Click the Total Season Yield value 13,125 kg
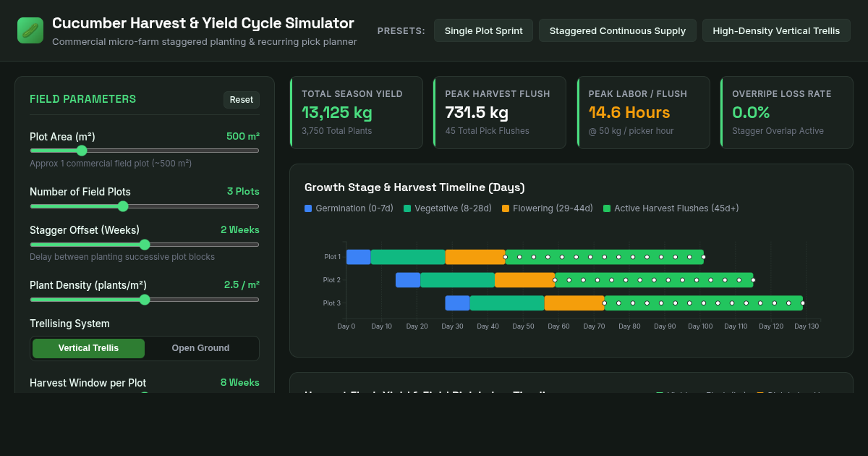The width and height of the screenshot is (868, 456). [337, 113]
